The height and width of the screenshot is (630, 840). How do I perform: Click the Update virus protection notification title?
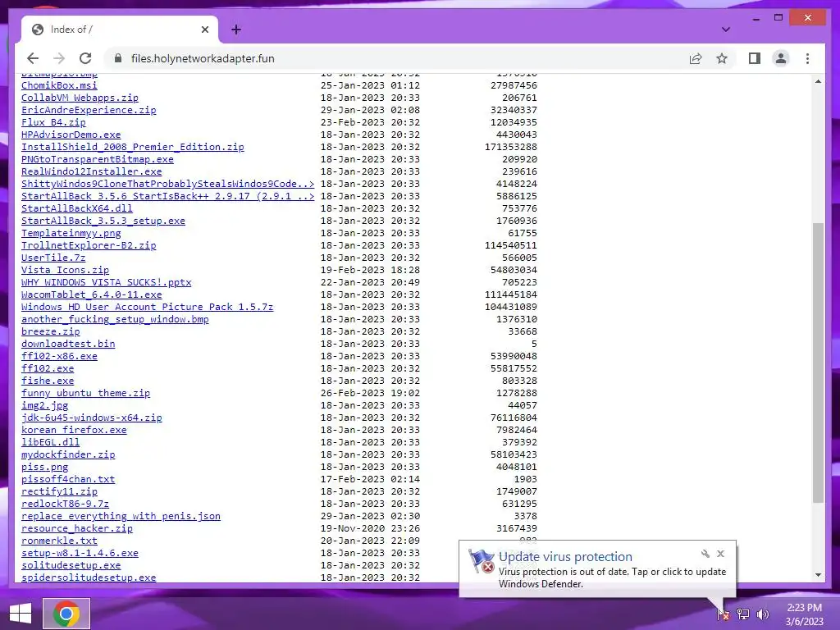565,557
